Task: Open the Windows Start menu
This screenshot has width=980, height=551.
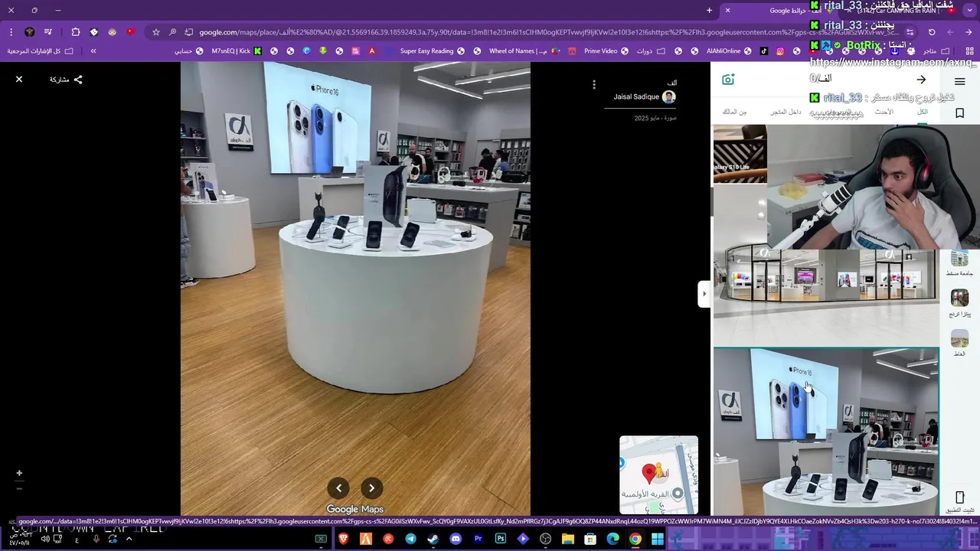Action: click(x=658, y=539)
